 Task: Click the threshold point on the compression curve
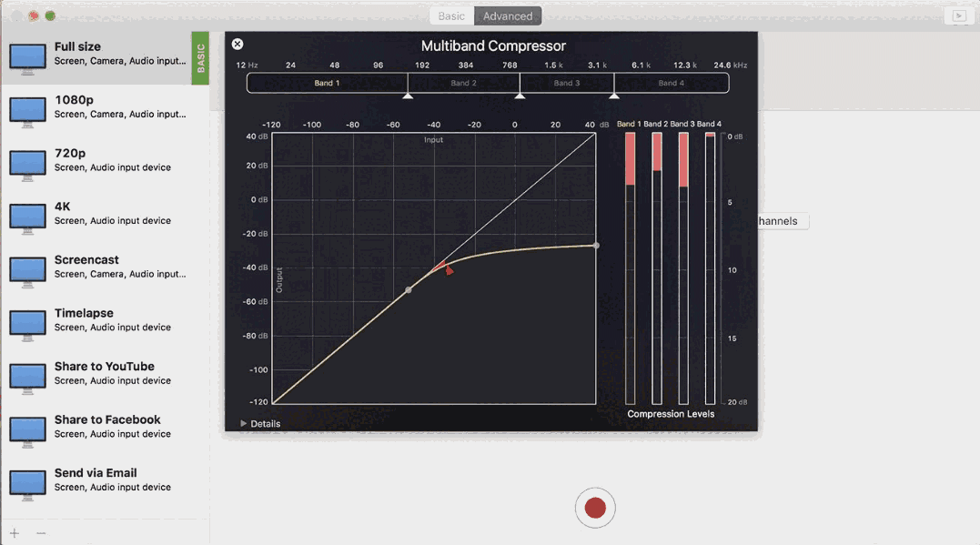[409, 290]
